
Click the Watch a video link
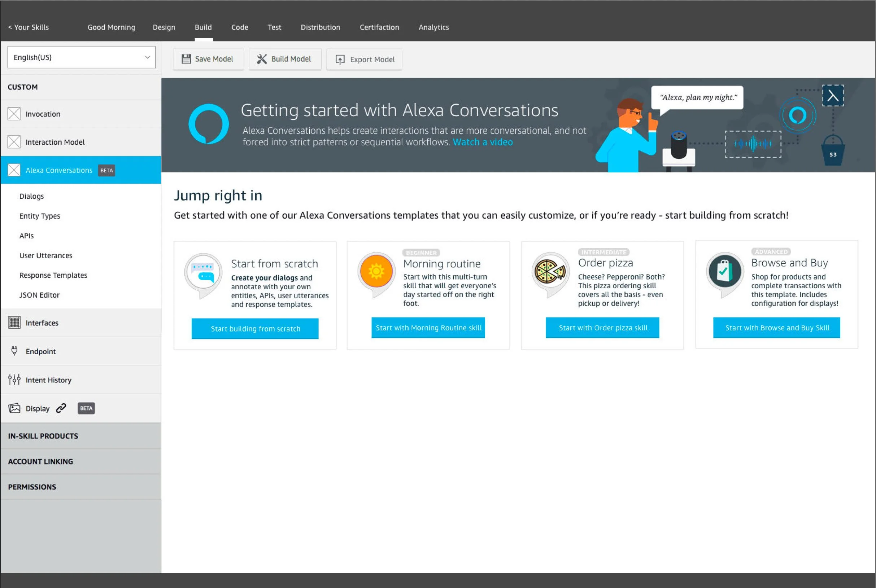[x=483, y=142]
